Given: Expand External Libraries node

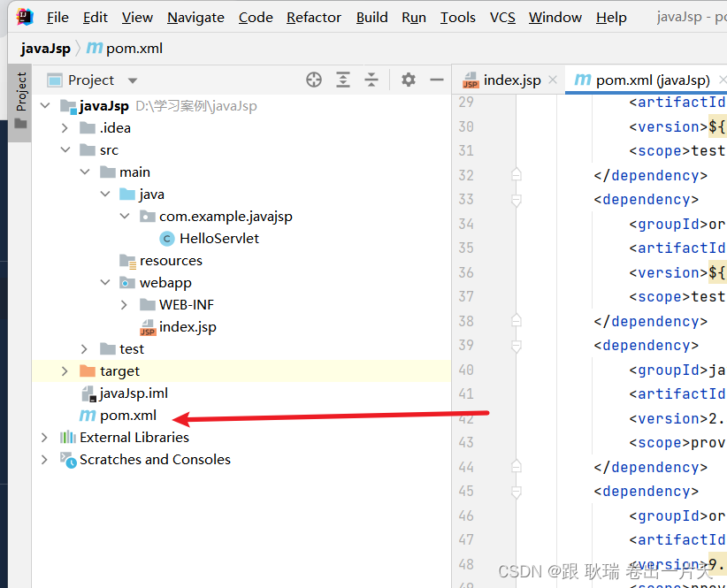Looking at the screenshot, I should (44, 438).
